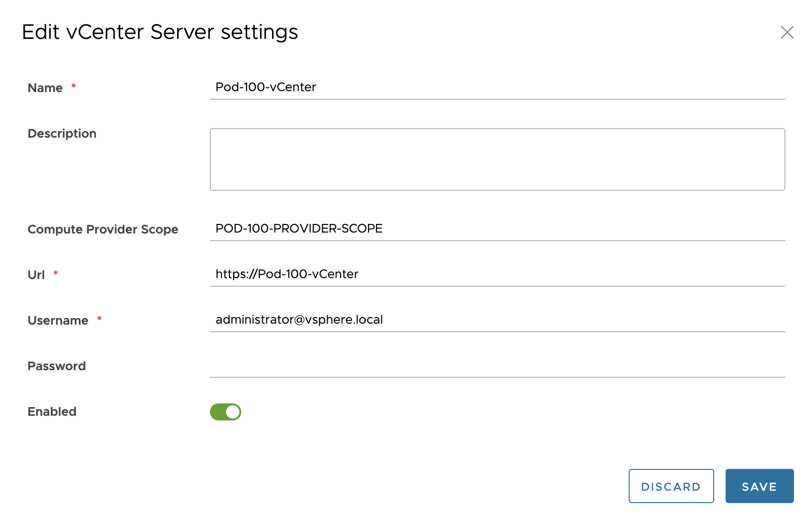Click the Password label text
Image resolution: width=812 pixels, height=523 pixels.
[57, 366]
